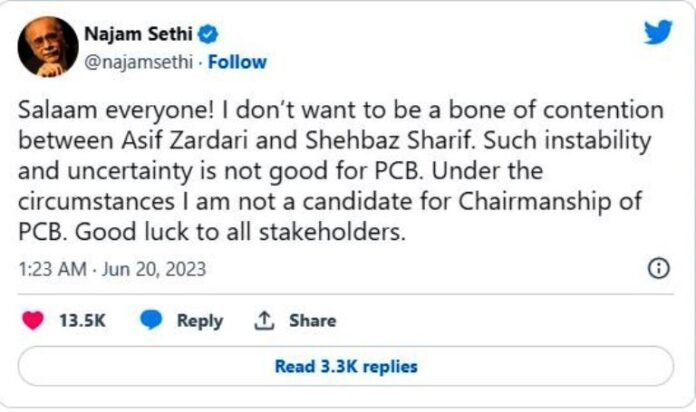This screenshot has height=412, width=696.
Task: Click the 13.5K likes count
Action: click(84, 321)
